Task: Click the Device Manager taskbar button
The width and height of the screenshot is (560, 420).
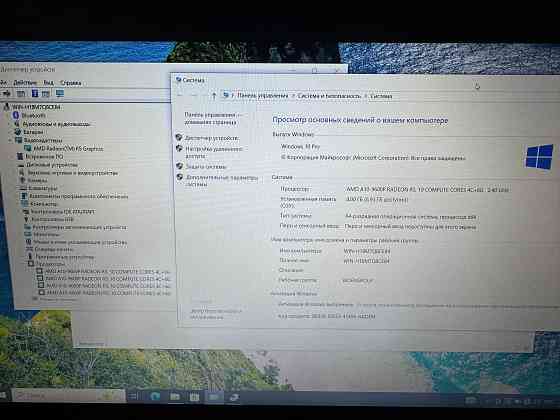Action: pos(234,397)
